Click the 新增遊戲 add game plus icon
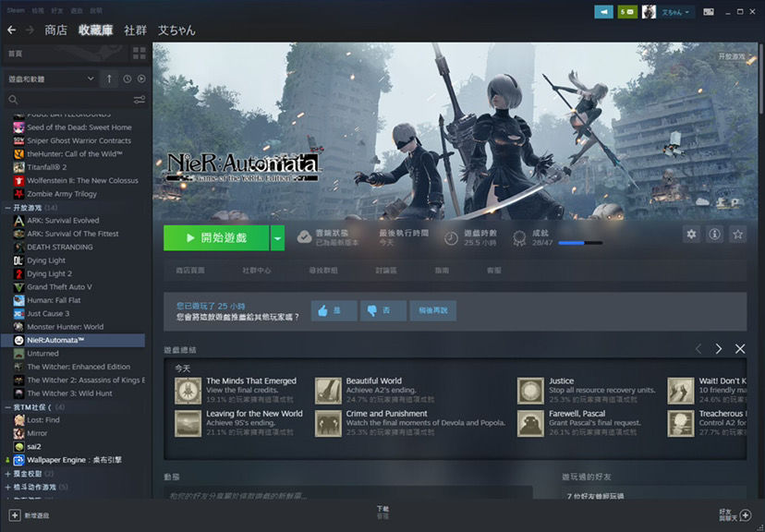The width and height of the screenshot is (765, 532). click(15, 515)
